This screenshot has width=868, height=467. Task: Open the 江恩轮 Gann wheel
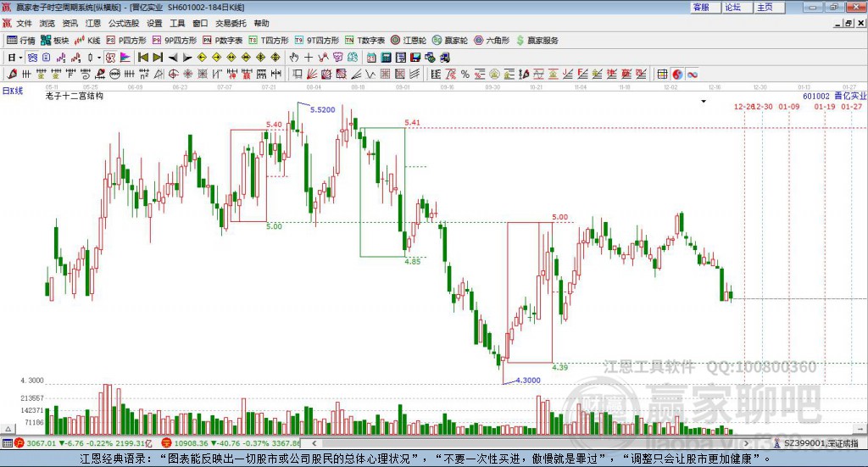point(409,41)
